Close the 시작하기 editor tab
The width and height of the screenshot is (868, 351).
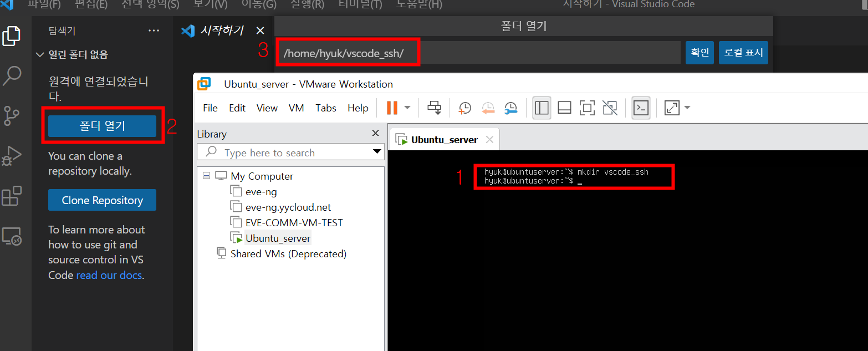pos(260,30)
